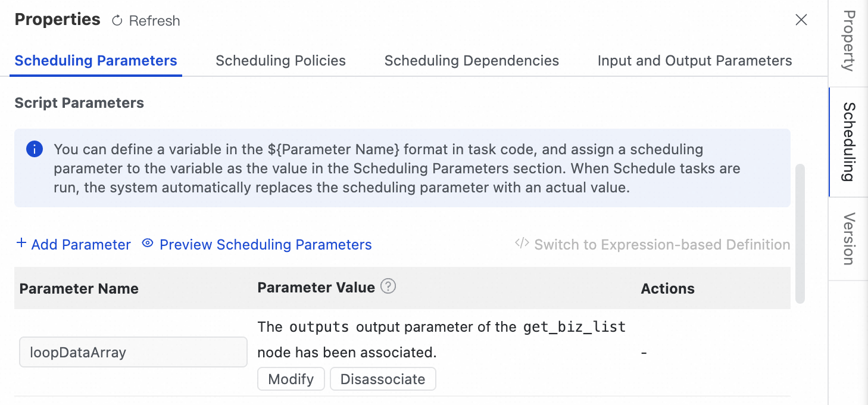This screenshot has width=868, height=405.
Task: Open the Property side tab
Action: pos(849,40)
